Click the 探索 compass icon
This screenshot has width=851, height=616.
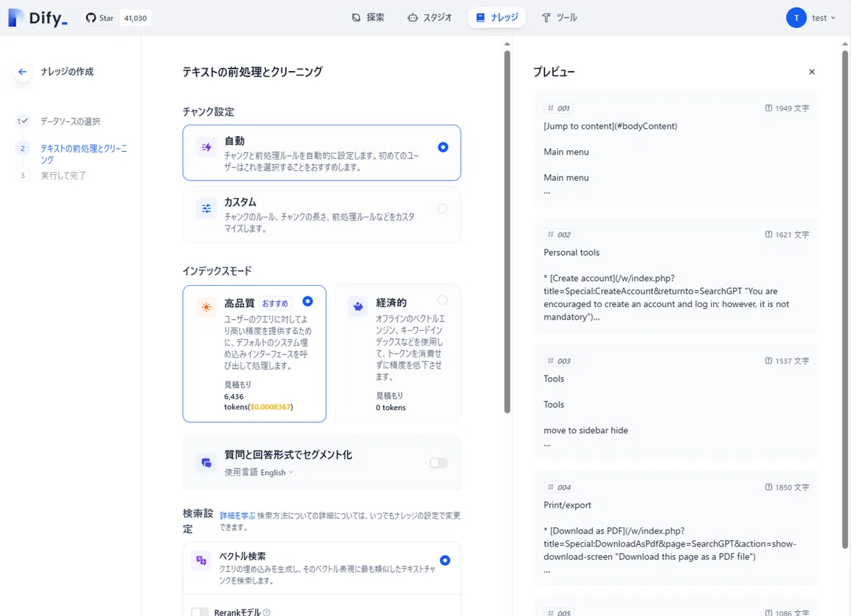click(x=356, y=18)
